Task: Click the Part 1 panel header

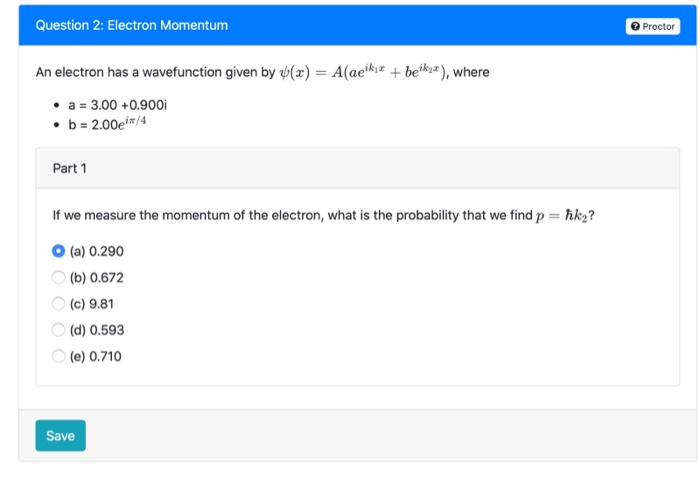Action: [70, 168]
